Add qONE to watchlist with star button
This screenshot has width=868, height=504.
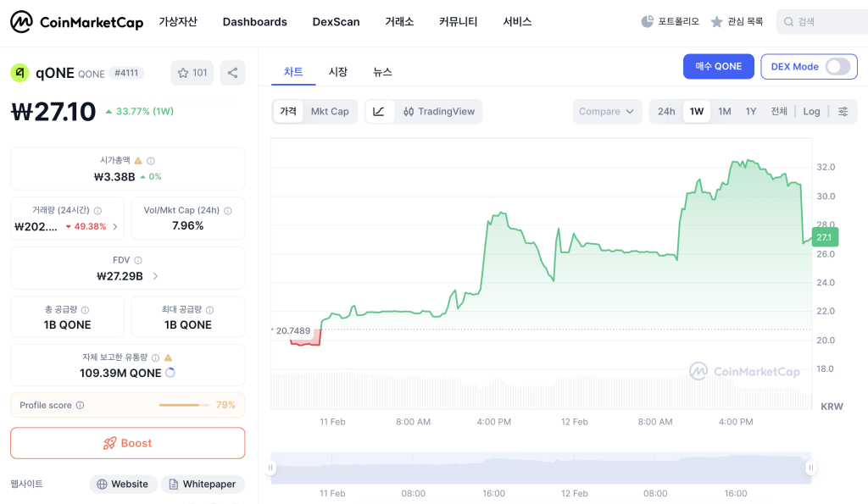pos(192,73)
